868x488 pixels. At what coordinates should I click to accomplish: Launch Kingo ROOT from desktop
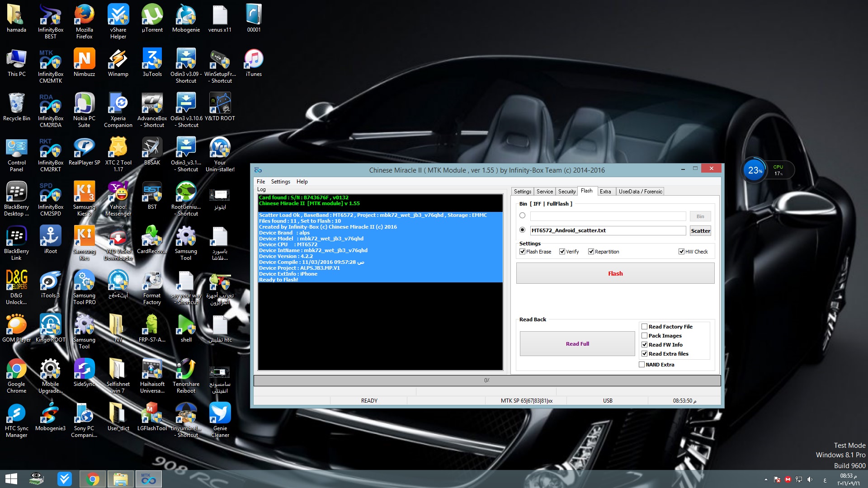pos(50,328)
